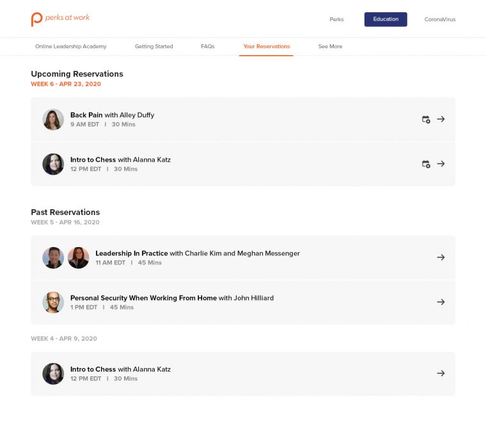The width and height of the screenshot is (486, 448).
Task: Add Back Pain session to calendar
Action: point(426,120)
